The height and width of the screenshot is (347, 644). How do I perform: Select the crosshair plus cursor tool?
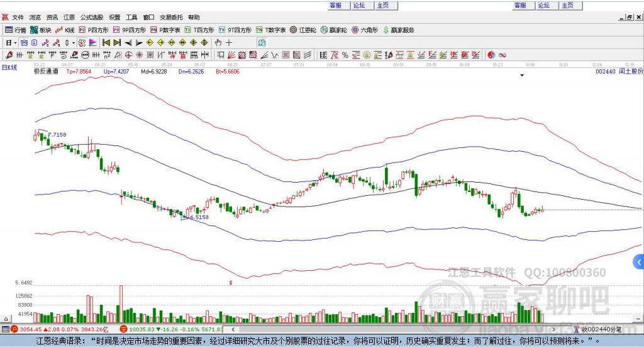click(229, 43)
